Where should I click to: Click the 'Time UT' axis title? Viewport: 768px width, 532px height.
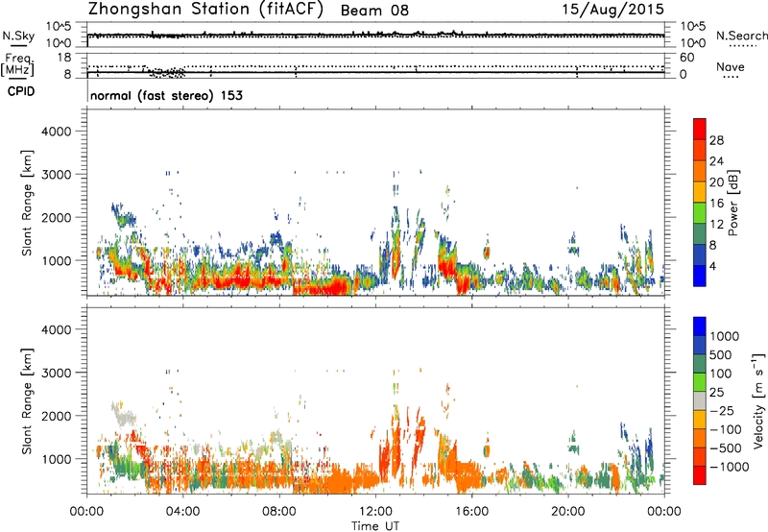[375, 526]
